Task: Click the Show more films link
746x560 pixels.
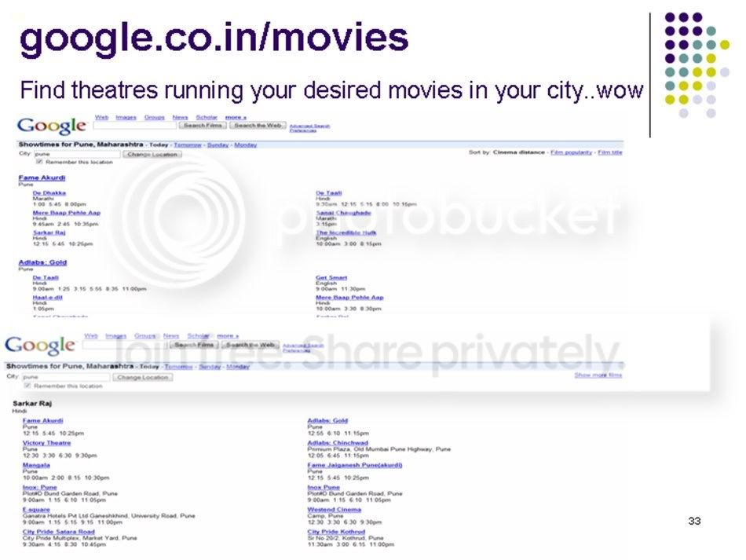Action: 598,375
